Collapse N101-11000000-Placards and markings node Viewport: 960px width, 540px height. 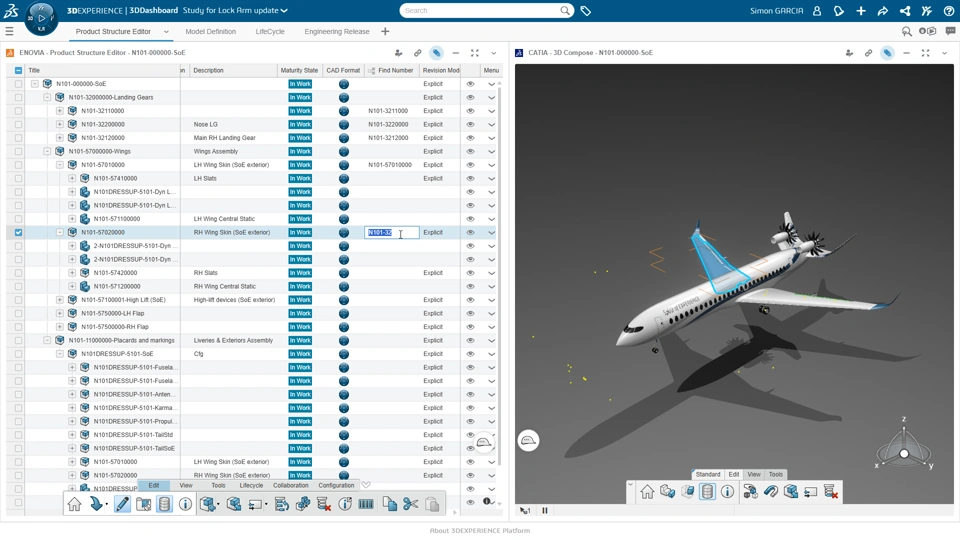(47, 340)
